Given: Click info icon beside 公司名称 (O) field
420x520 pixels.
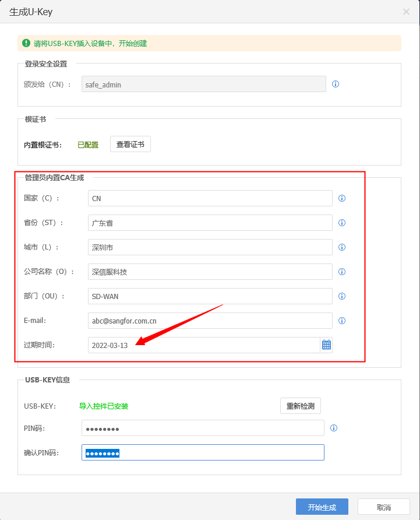Looking at the screenshot, I should (342, 272).
